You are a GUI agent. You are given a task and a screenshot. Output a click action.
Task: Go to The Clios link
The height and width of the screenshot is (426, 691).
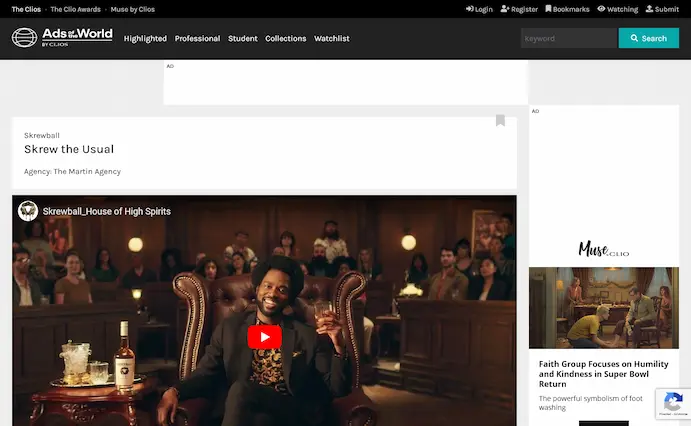tap(26, 9)
